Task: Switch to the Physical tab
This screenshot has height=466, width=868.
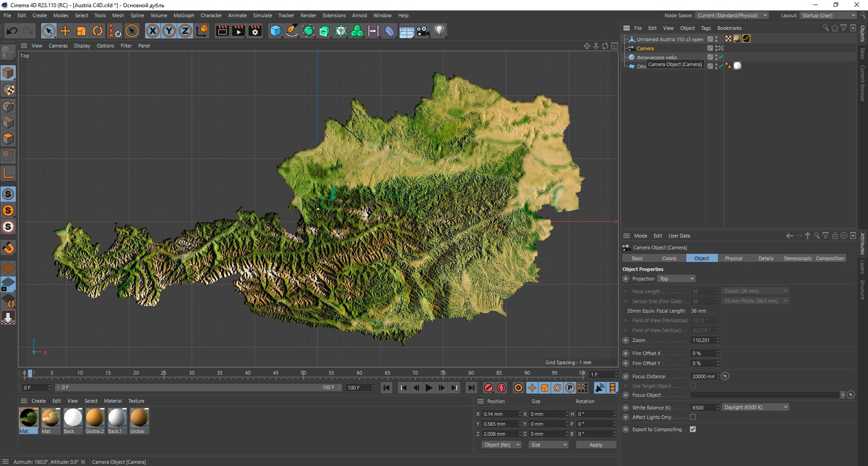Action: click(x=733, y=258)
